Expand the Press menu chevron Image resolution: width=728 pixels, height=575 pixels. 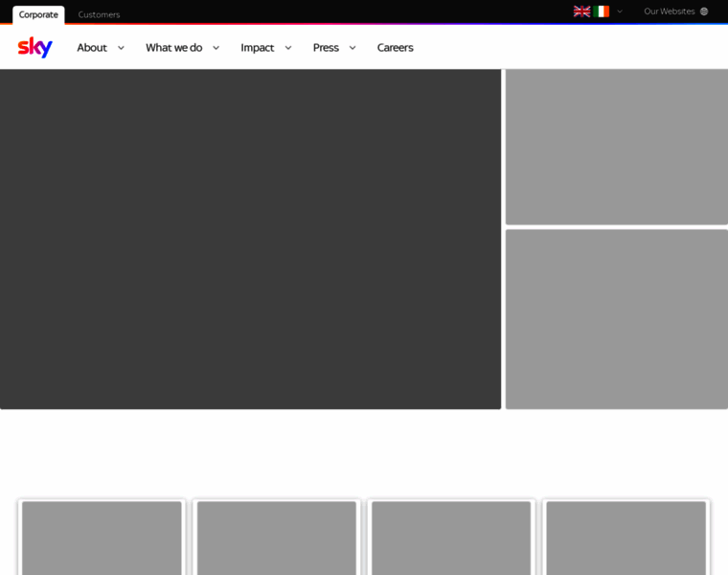click(353, 48)
